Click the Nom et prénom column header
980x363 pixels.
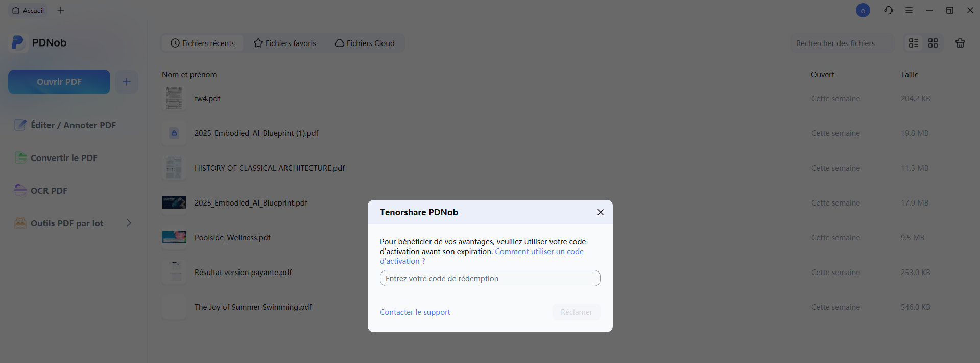coord(189,75)
